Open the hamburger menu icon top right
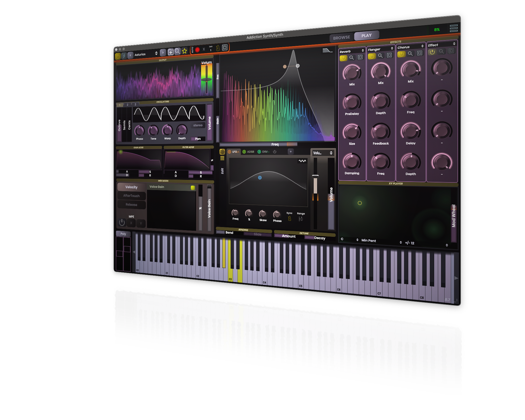The width and height of the screenshot is (525, 420). coord(454,28)
